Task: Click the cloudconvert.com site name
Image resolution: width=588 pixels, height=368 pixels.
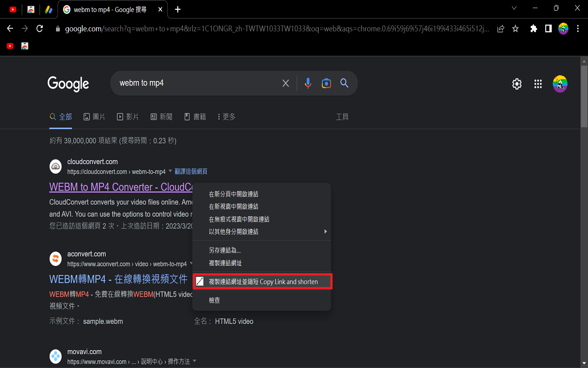Action: [x=92, y=162]
